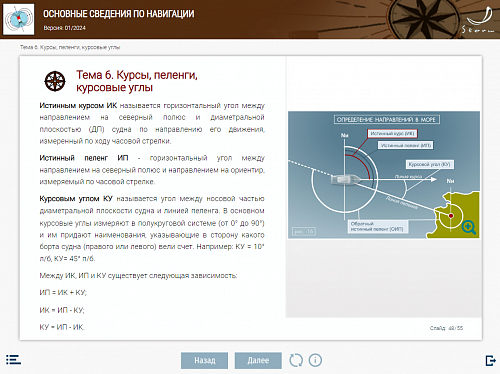500x374 pixels.
Task: Enlarge the navigation directions diagram
Action: pos(384,175)
